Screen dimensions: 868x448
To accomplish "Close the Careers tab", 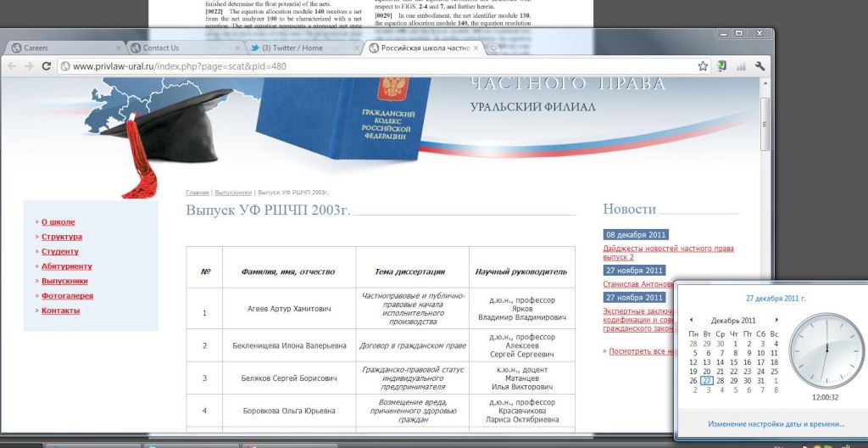I will tap(119, 48).
